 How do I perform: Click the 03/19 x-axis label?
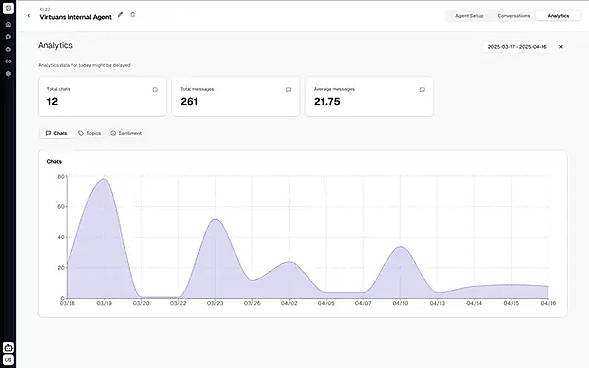104,303
